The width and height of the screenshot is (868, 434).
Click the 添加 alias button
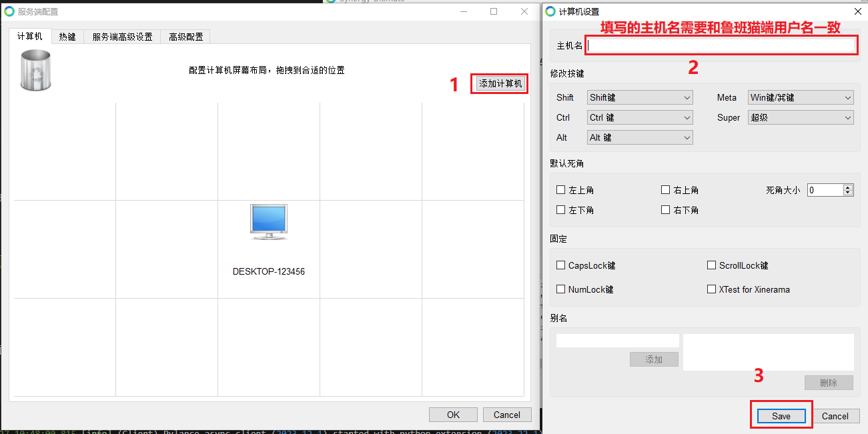tap(654, 359)
